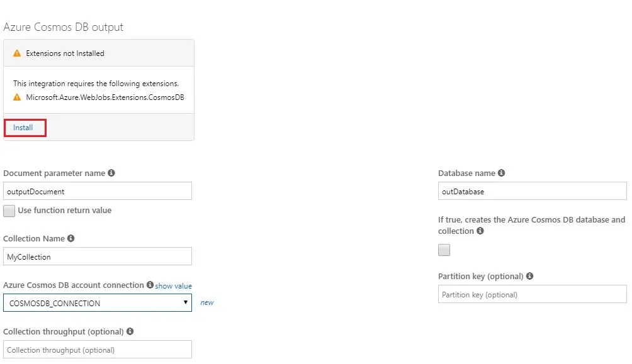Viewport: 632px width, 364px height.
Task: Click warning icon beside Extensions not Installed
Action: pyautogui.click(x=18, y=53)
